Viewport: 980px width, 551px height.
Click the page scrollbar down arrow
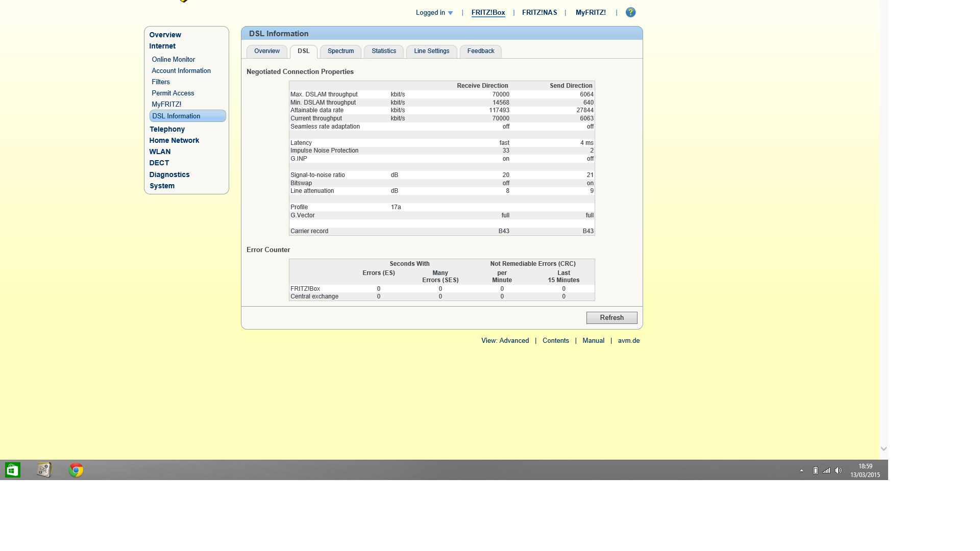[x=884, y=449]
